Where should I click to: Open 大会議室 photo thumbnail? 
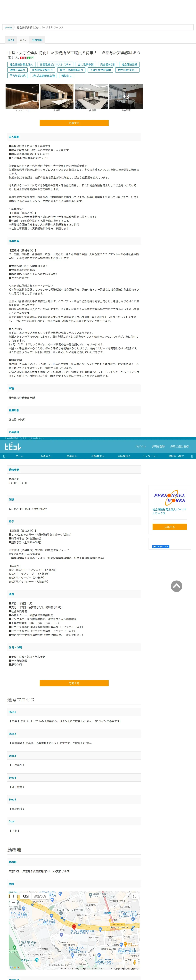[x=91, y=96]
